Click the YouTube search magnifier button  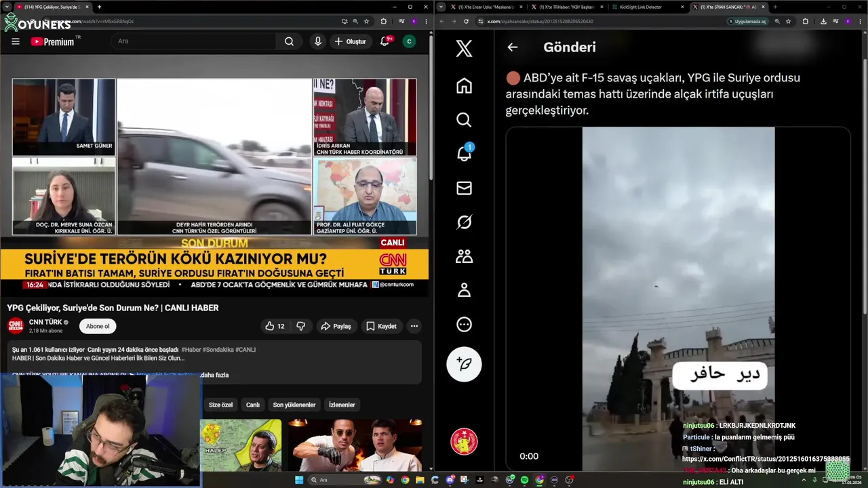click(x=289, y=41)
